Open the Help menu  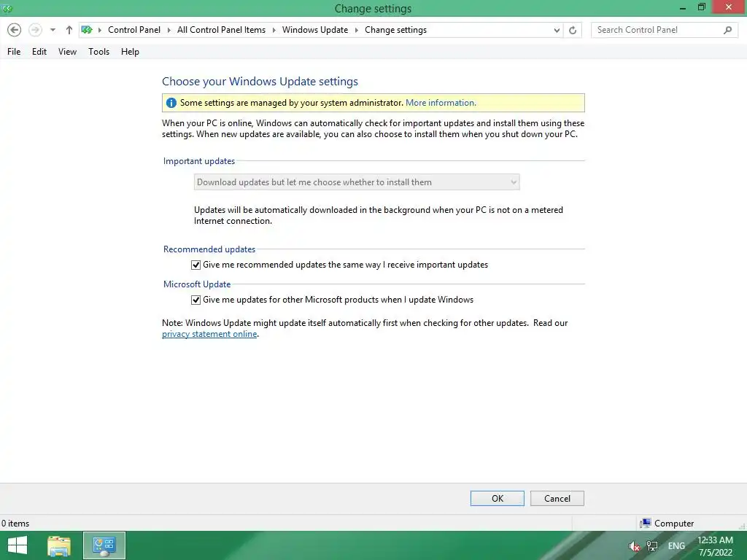pos(130,52)
